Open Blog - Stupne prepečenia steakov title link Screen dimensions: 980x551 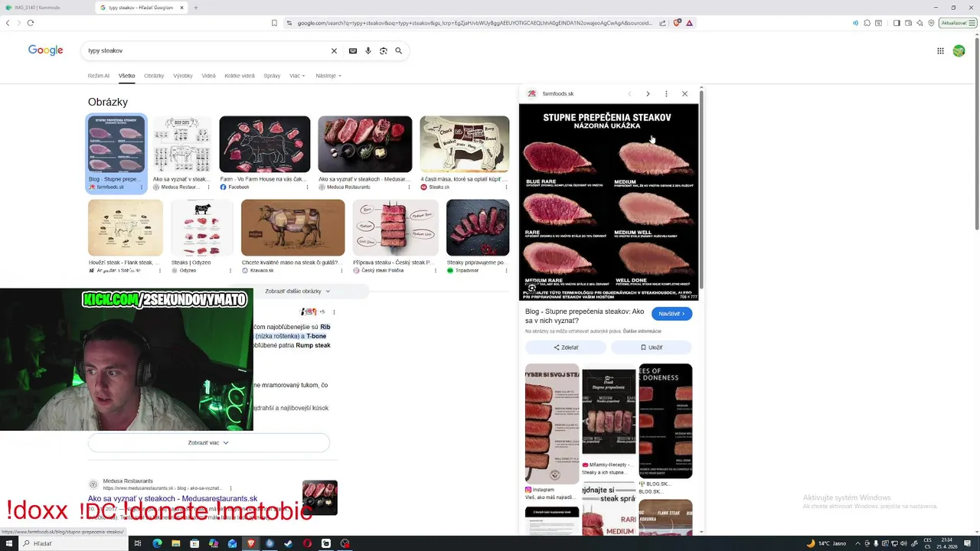click(585, 316)
